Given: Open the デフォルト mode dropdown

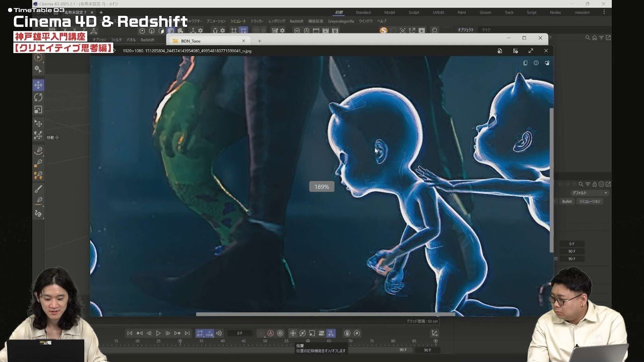Looking at the screenshot, I should pyautogui.click(x=590, y=193).
